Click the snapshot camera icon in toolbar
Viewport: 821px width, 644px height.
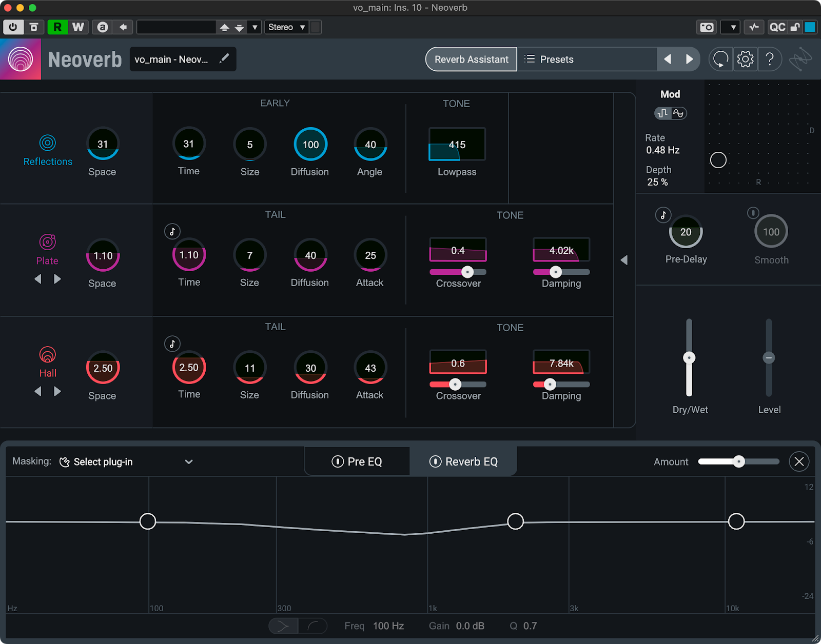point(707,27)
